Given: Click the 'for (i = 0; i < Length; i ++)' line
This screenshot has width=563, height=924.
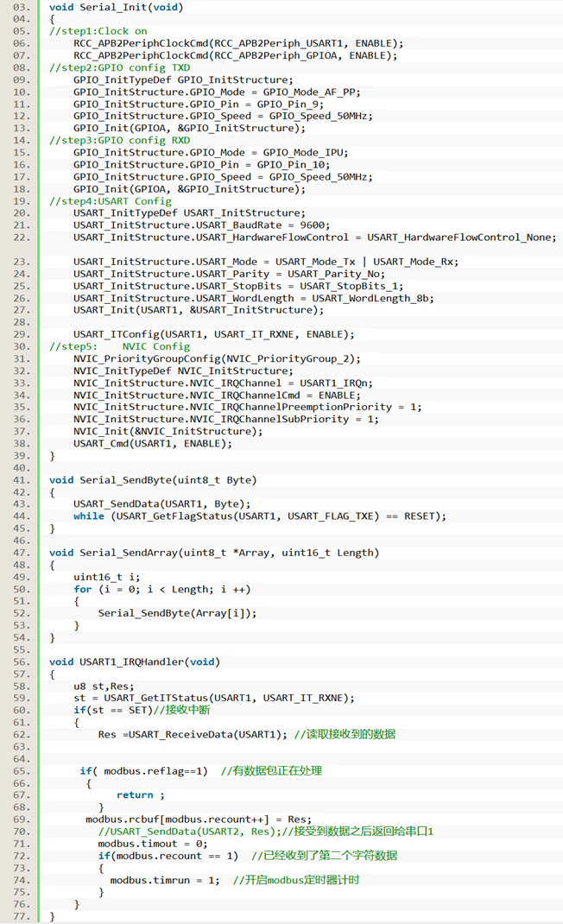Looking at the screenshot, I should (161, 589).
